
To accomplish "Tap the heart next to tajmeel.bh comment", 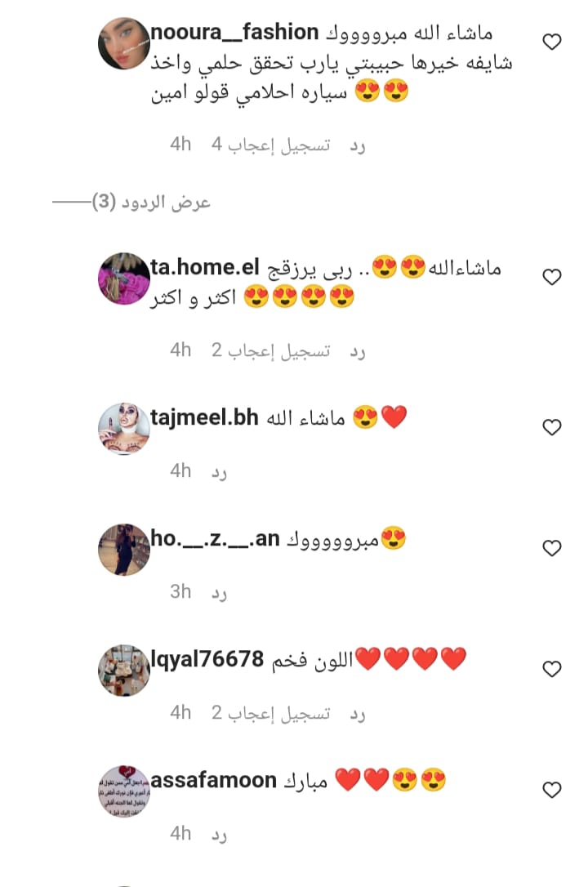I will pyautogui.click(x=552, y=427).
